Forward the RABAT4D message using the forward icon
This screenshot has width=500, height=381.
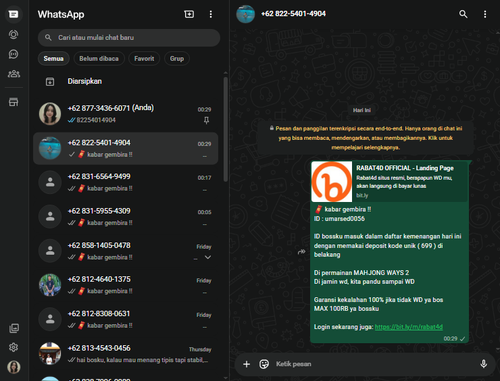(x=301, y=252)
